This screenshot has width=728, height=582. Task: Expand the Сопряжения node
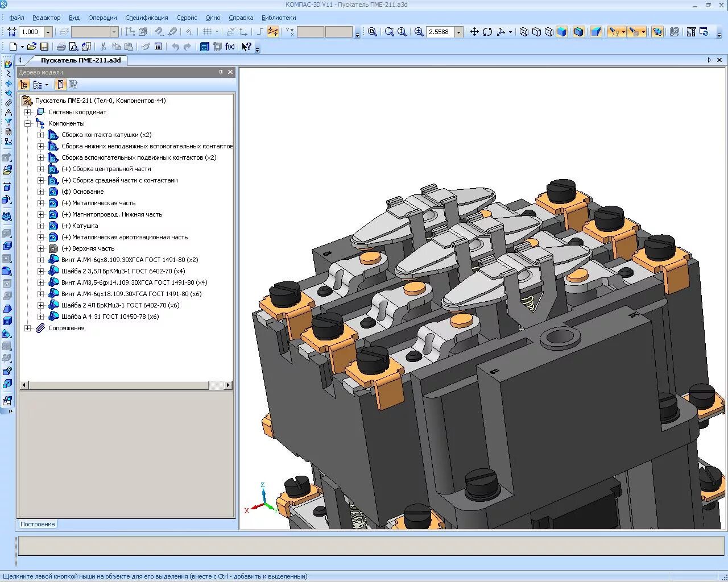[27, 328]
